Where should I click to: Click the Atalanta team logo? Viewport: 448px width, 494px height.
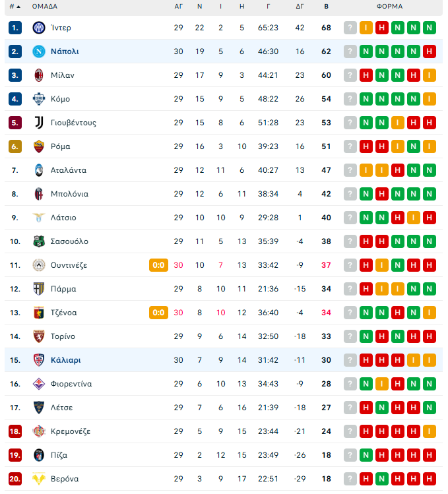coord(38,170)
